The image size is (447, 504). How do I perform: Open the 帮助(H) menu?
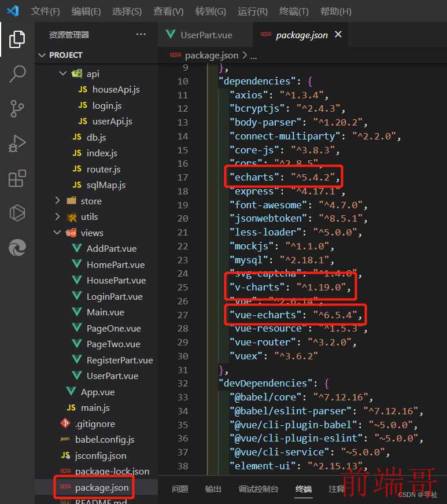click(336, 11)
